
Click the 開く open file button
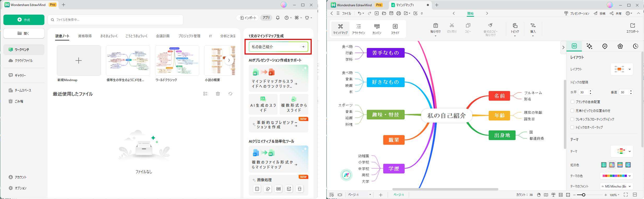click(x=24, y=33)
